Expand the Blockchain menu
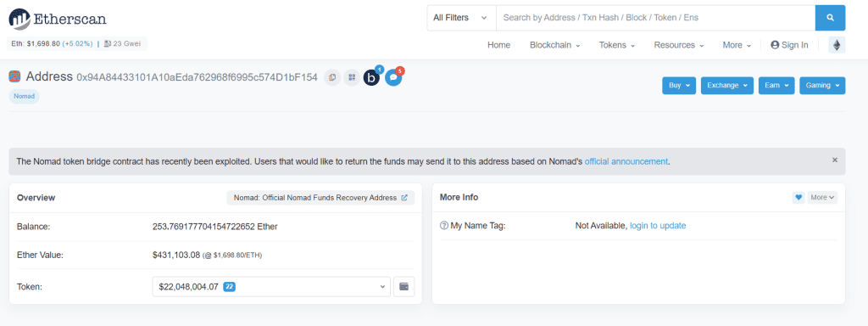The width and height of the screenshot is (868, 326). pos(554,45)
